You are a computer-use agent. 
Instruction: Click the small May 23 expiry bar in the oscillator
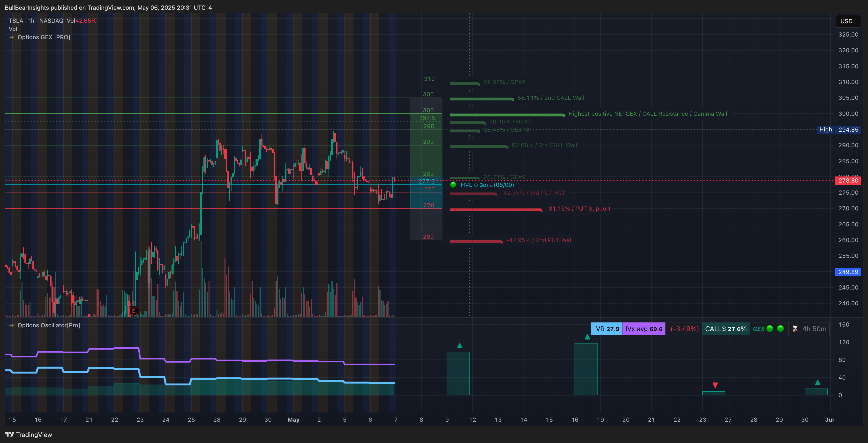click(713, 393)
